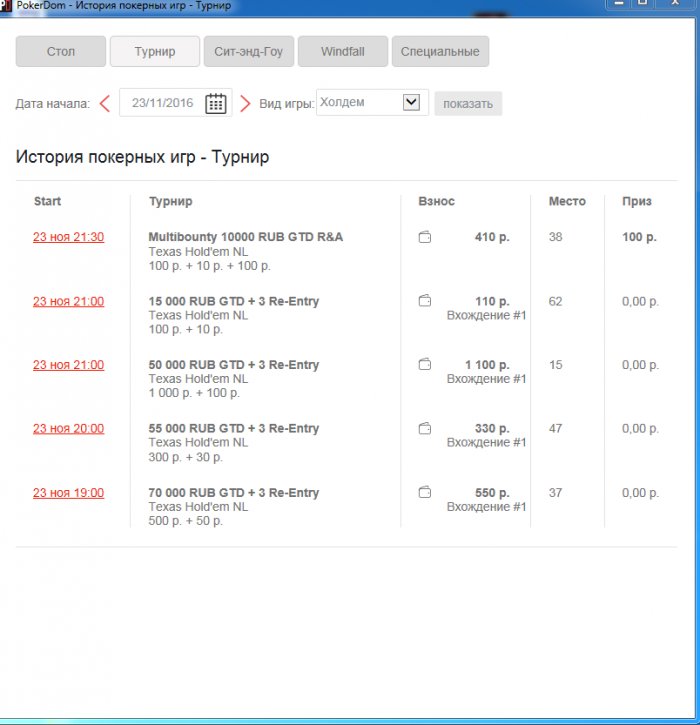Click place 37 in Место column
Screen dimensions: 700x725
pyautogui.click(x=555, y=493)
